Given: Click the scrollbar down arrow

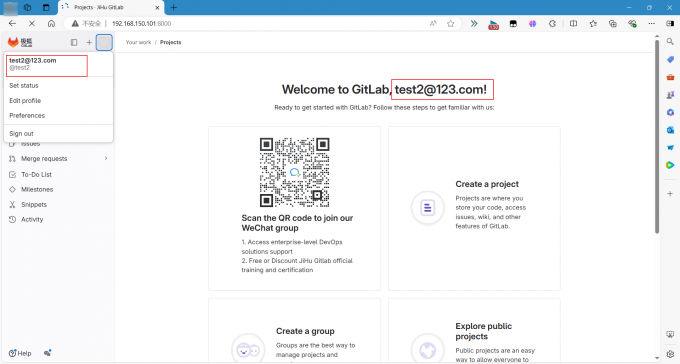Looking at the screenshot, I should (x=657, y=358).
